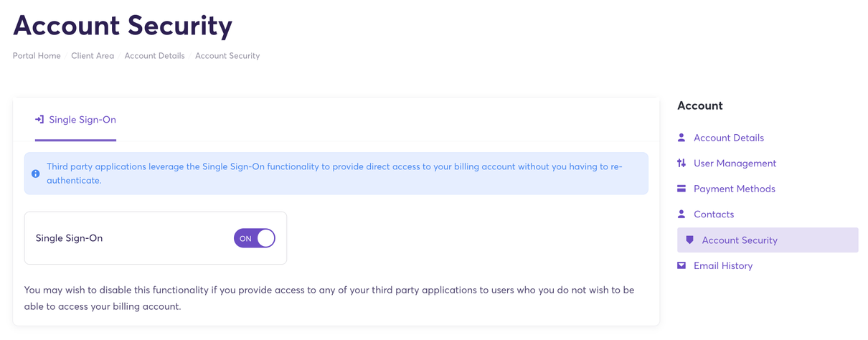Open the Contacts sidebar link
The image size is (868, 340).
713,214
